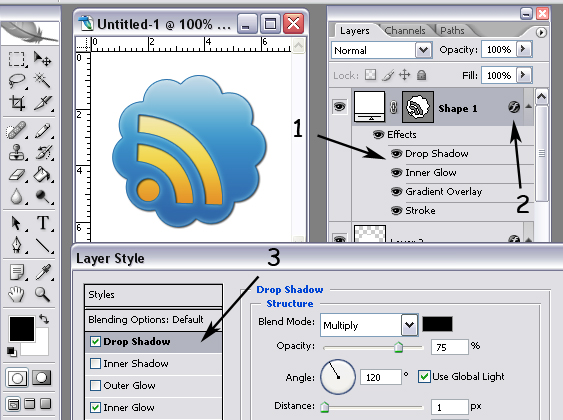The image size is (563, 420).
Task: Select the Type tool
Action: click(x=42, y=223)
